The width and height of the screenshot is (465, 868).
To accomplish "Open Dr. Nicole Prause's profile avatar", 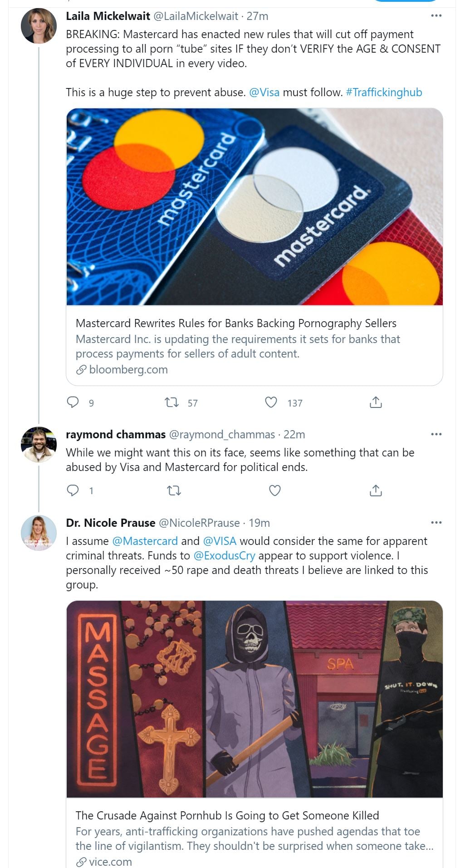I will (x=39, y=533).
